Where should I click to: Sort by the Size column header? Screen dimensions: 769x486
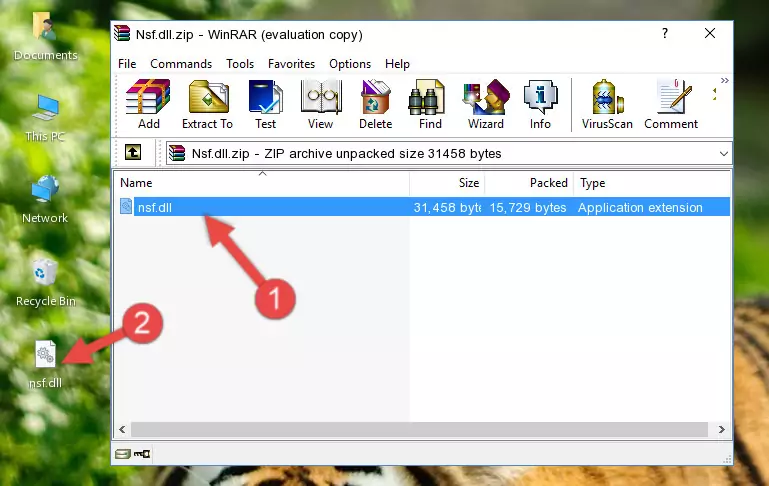[447, 183]
